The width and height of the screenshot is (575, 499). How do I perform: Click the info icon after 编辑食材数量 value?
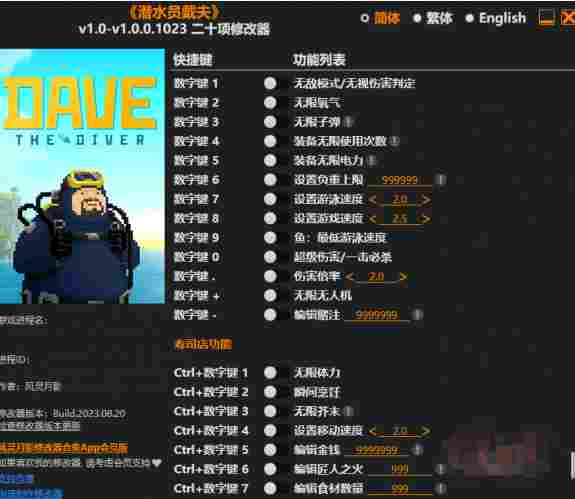[x=440, y=488]
